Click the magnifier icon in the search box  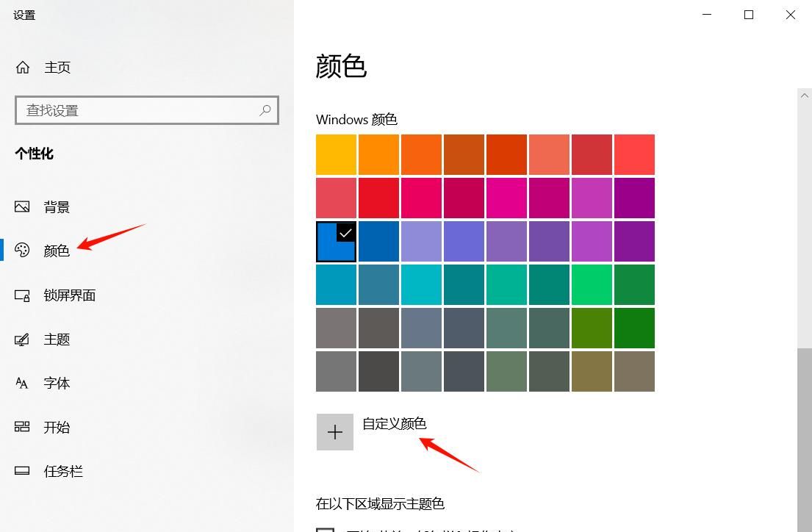(265, 109)
